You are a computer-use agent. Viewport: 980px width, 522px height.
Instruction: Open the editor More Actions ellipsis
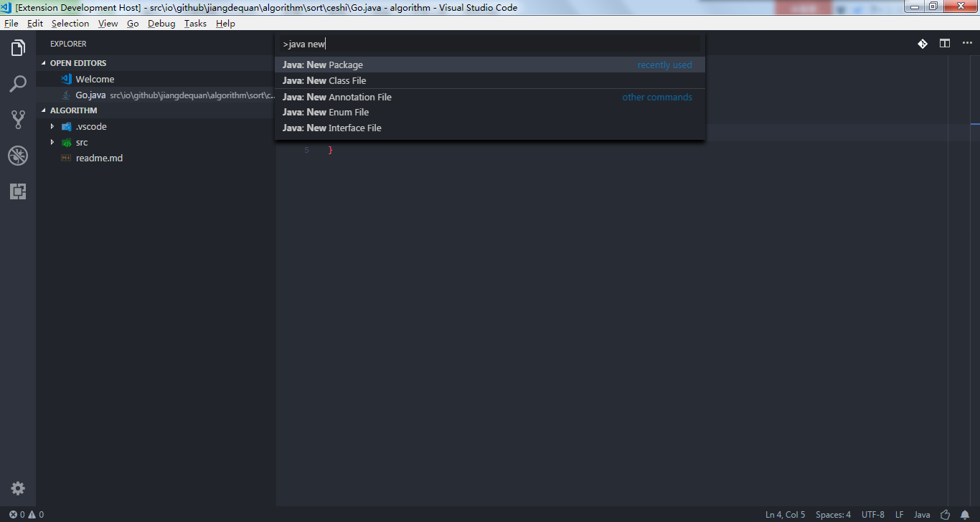click(967, 44)
